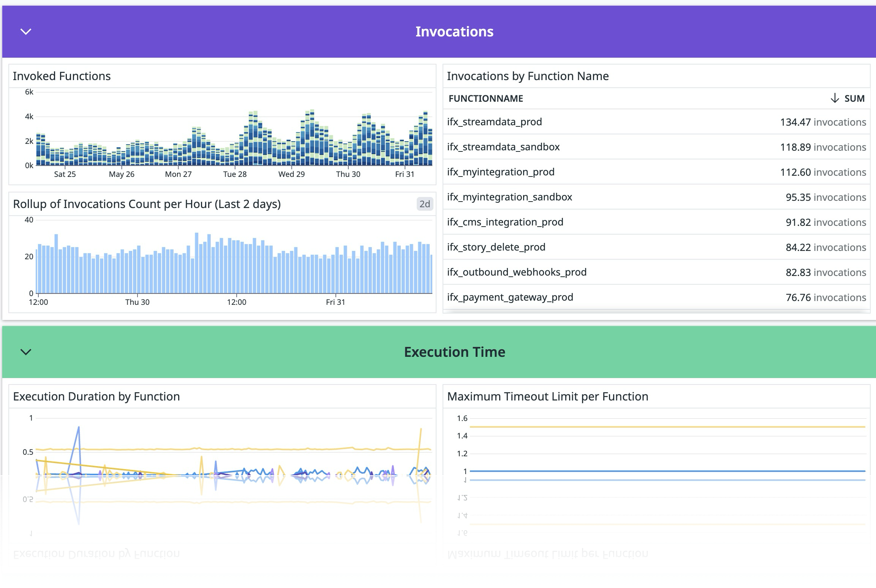Select the ifx_myintegration_sandbox row
Viewport: 876px width, 588px height.
point(656,197)
